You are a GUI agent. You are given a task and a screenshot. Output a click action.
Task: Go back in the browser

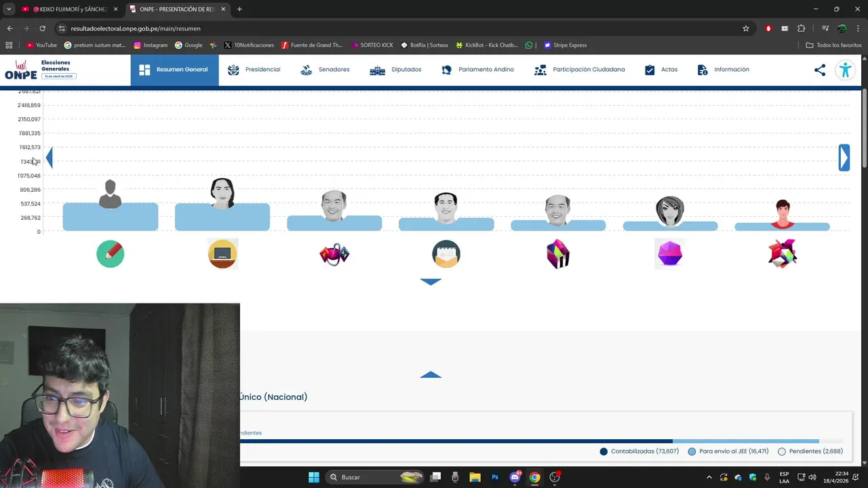coord(9,28)
